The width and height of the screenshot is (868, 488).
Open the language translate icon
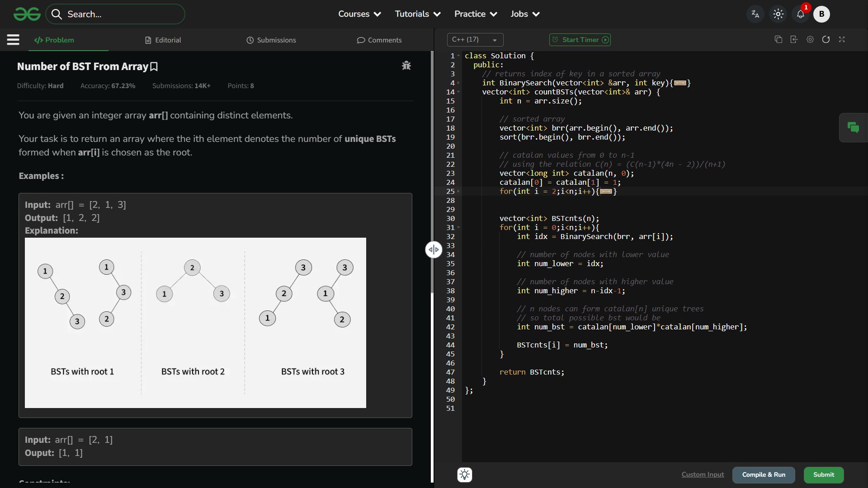(755, 14)
